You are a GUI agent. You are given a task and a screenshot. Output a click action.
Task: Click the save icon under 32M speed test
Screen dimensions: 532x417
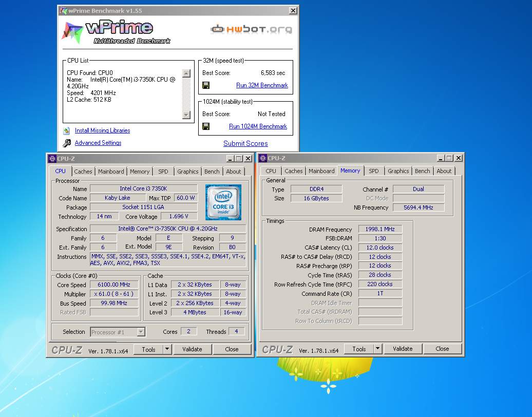tap(205, 85)
